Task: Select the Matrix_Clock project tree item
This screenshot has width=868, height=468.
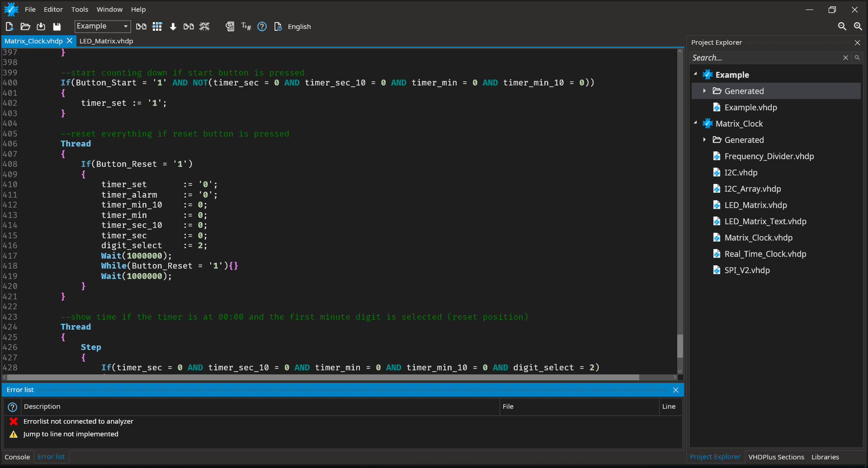Action: pos(739,123)
